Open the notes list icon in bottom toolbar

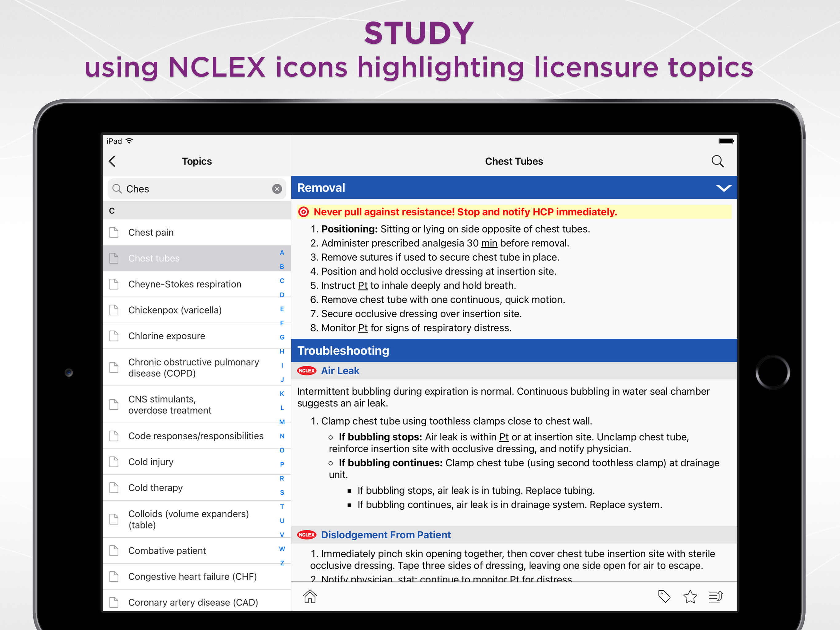pos(716,596)
